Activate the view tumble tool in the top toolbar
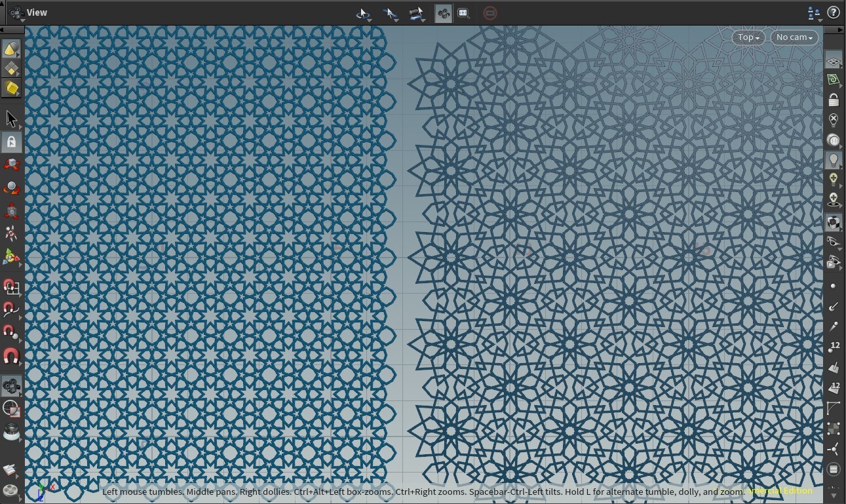 click(x=362, y=12)
